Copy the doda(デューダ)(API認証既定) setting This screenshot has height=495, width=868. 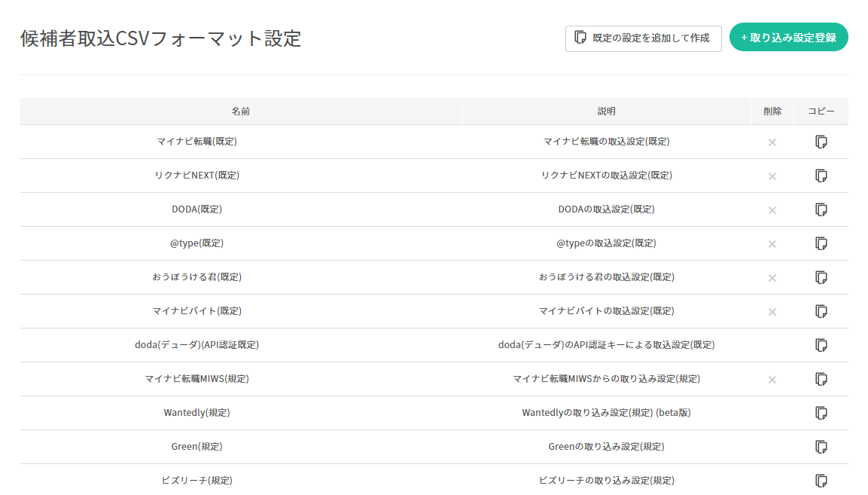click(821, 345)
